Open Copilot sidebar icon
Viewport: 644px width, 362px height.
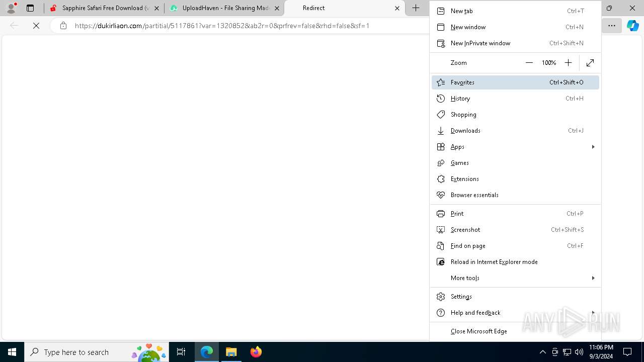633,26
